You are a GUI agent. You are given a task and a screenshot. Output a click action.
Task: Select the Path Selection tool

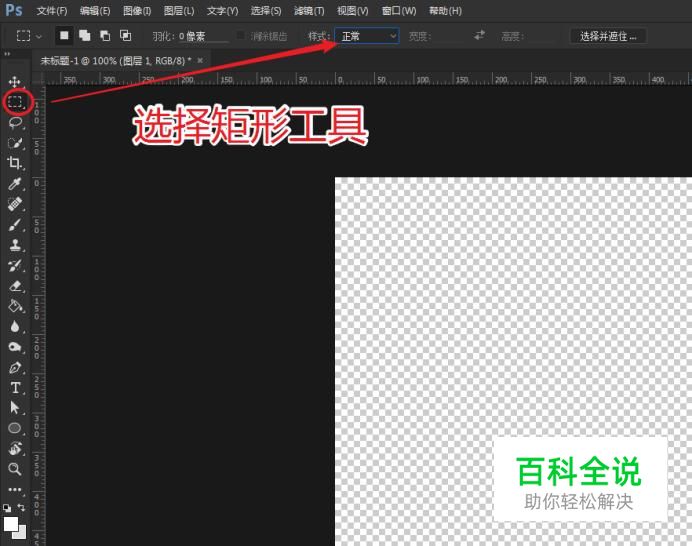[15, 408]
